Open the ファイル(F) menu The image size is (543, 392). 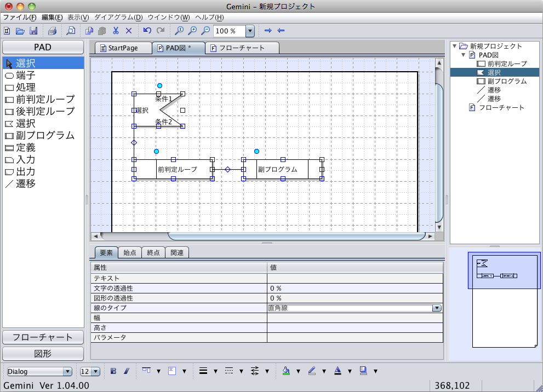coord(20,18)
